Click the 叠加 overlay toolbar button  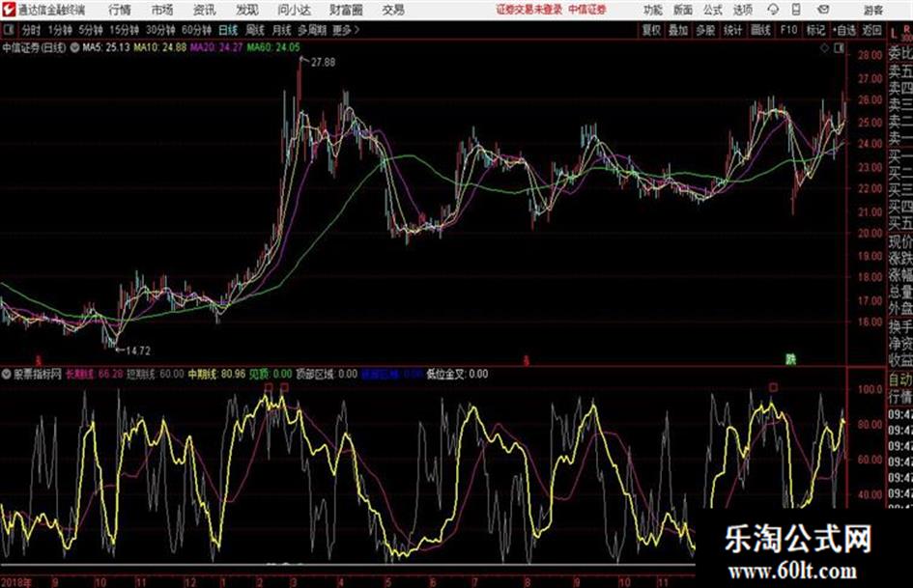pos(678,30)
